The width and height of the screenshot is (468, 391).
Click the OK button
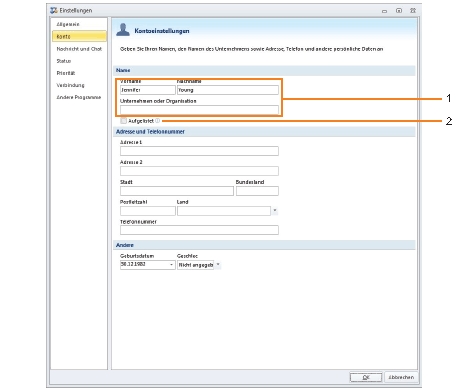pos(366,377)
